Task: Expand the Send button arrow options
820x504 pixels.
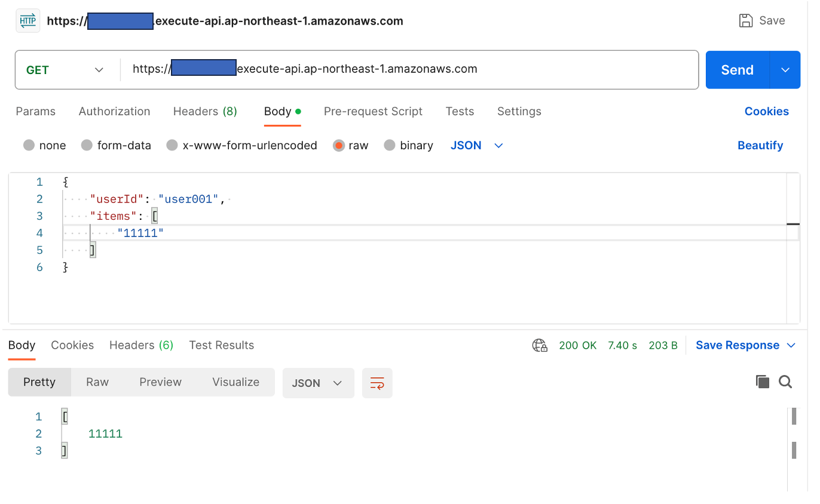Action: (785, 70)
